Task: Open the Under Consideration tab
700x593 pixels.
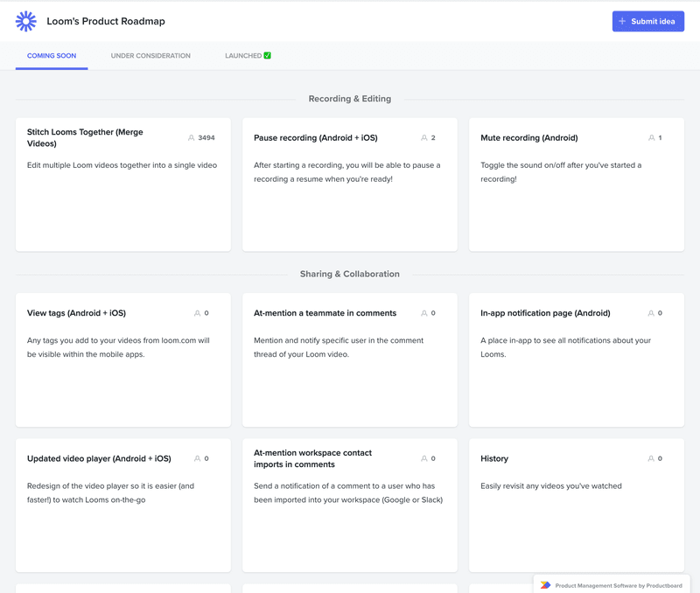Action: point(150,56)
